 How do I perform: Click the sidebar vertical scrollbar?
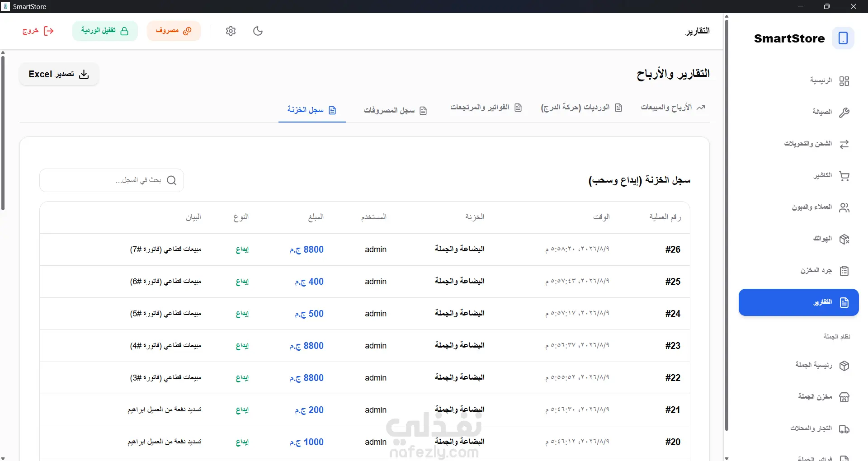coord(726,224)
